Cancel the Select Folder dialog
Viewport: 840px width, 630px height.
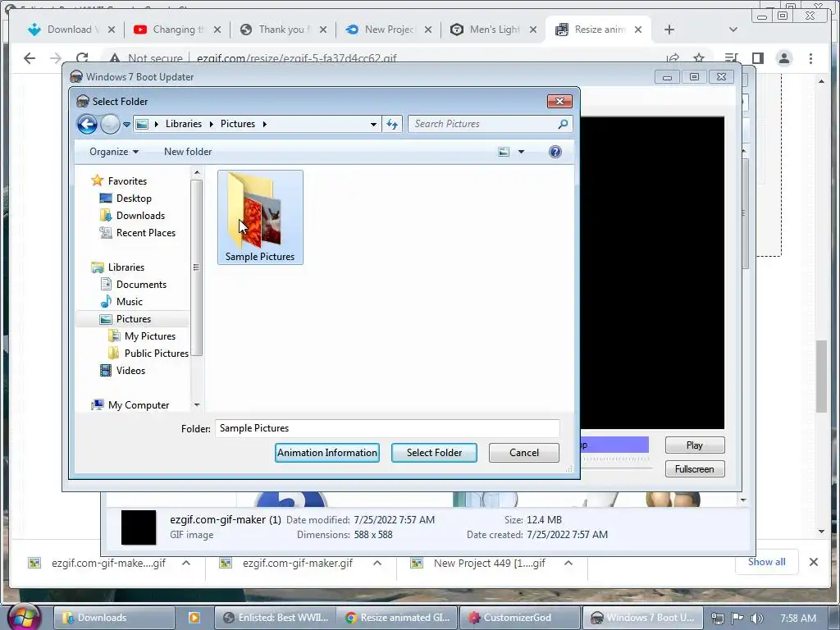(x=524, y=453)
